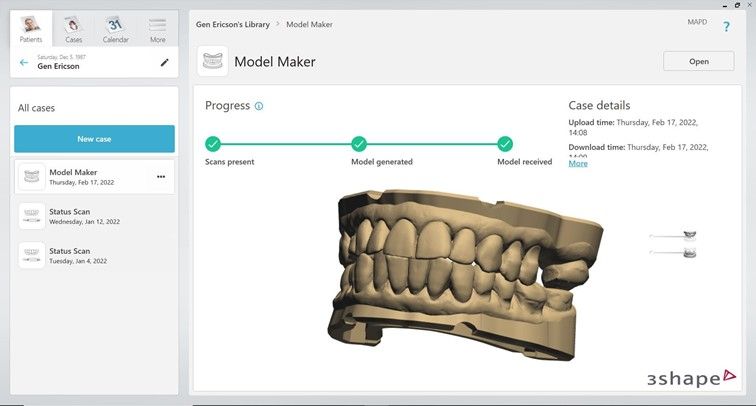Go back using the left arrow

pos(24,63)
